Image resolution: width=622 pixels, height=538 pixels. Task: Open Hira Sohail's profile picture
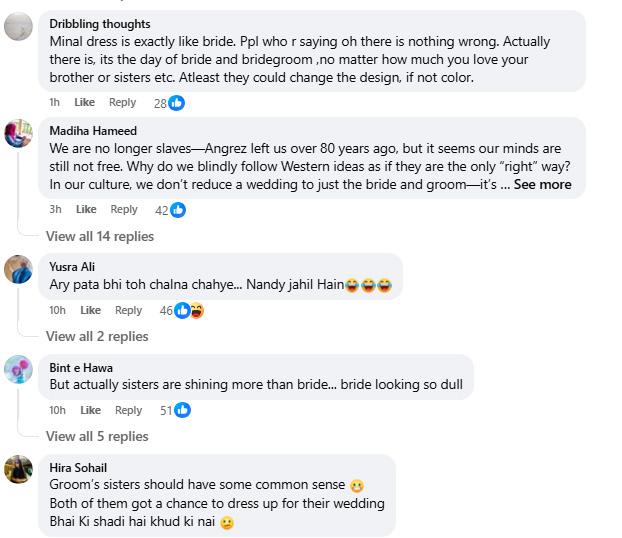tap(19, 469)
